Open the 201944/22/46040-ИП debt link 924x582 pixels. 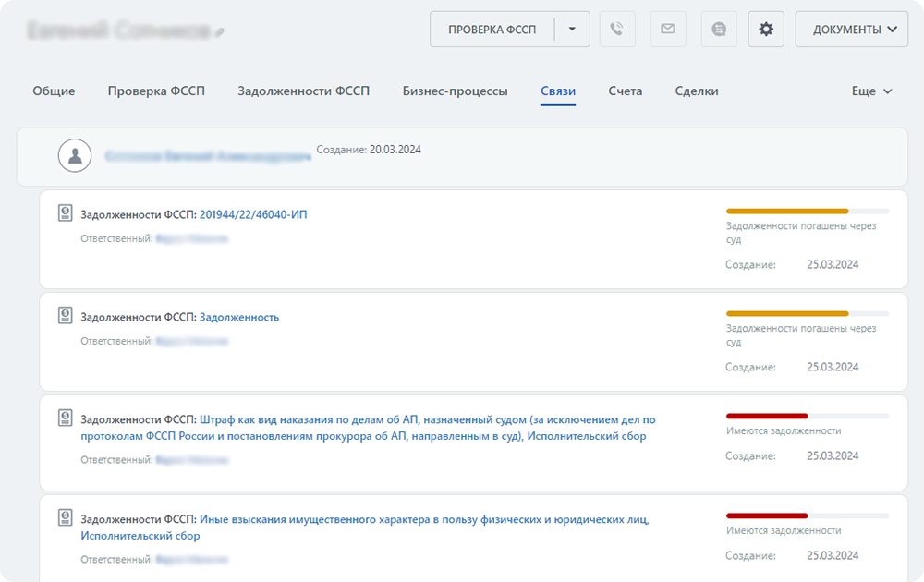(253, 214)
